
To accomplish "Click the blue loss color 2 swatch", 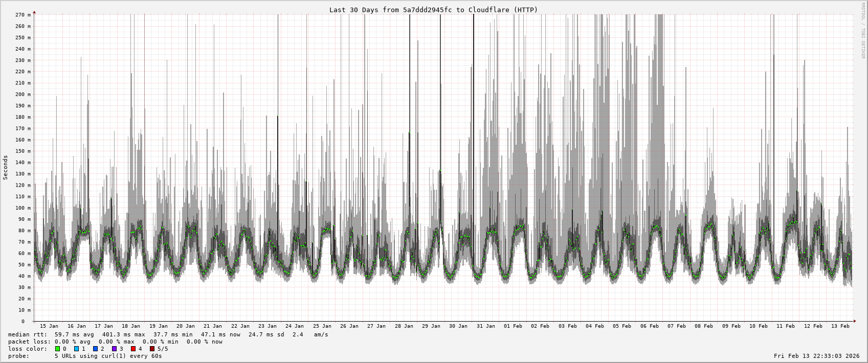I will tap(96, 349).
